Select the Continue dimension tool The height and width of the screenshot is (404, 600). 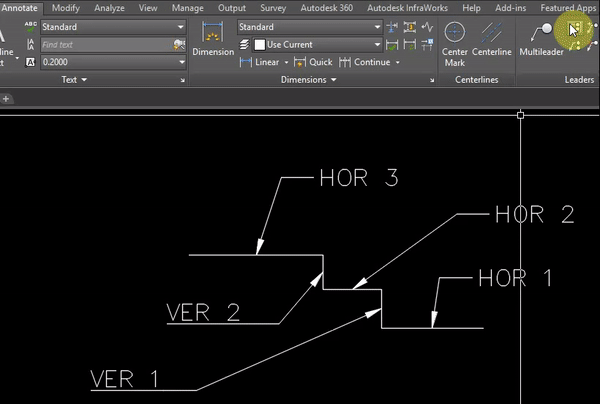(x=365, y=62)
